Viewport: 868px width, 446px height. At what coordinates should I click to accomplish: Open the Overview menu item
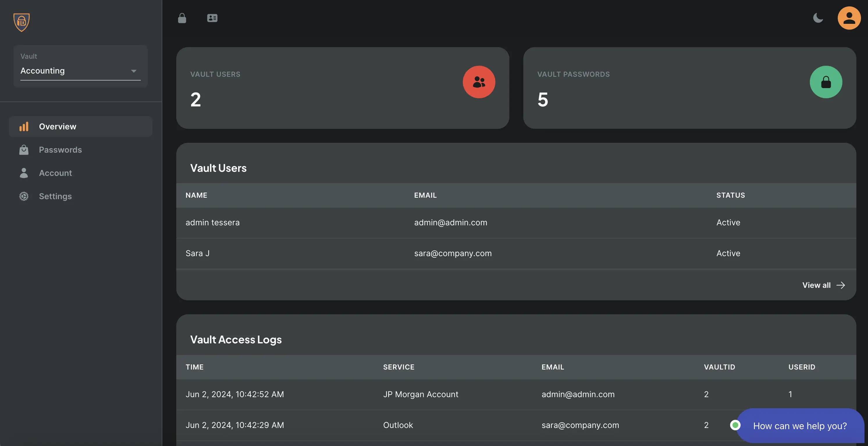click(x=58, y=126)
